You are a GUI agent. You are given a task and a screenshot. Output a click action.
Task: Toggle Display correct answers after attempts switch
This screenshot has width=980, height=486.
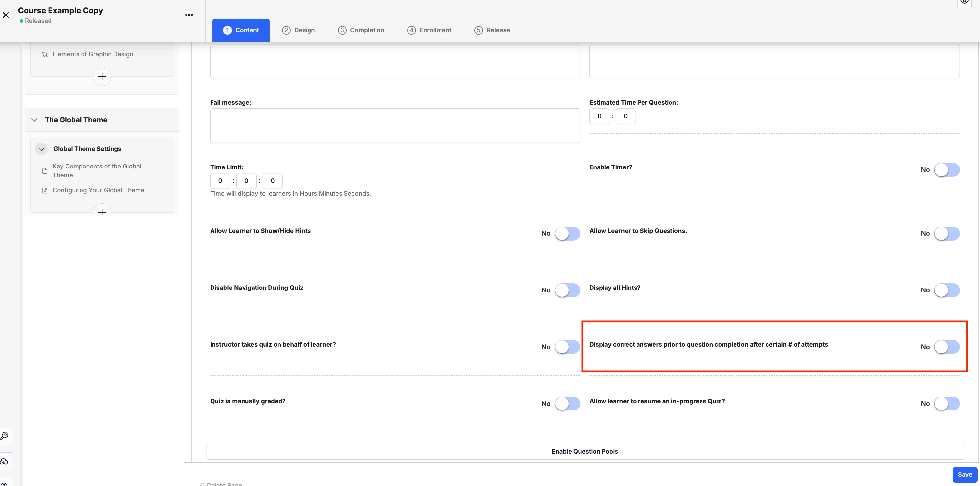pyautogui.click(x=947, y=347)
